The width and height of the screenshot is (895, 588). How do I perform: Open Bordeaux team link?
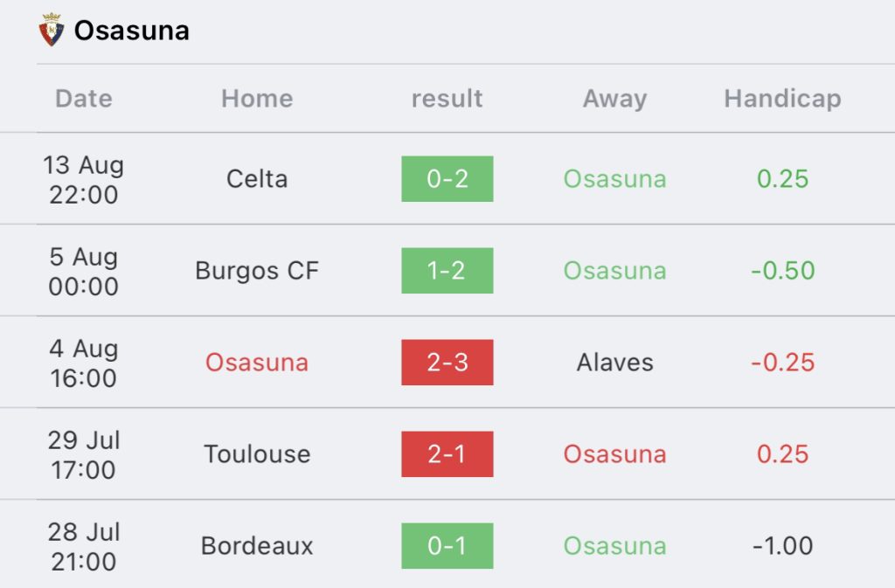tap(257, 546)
